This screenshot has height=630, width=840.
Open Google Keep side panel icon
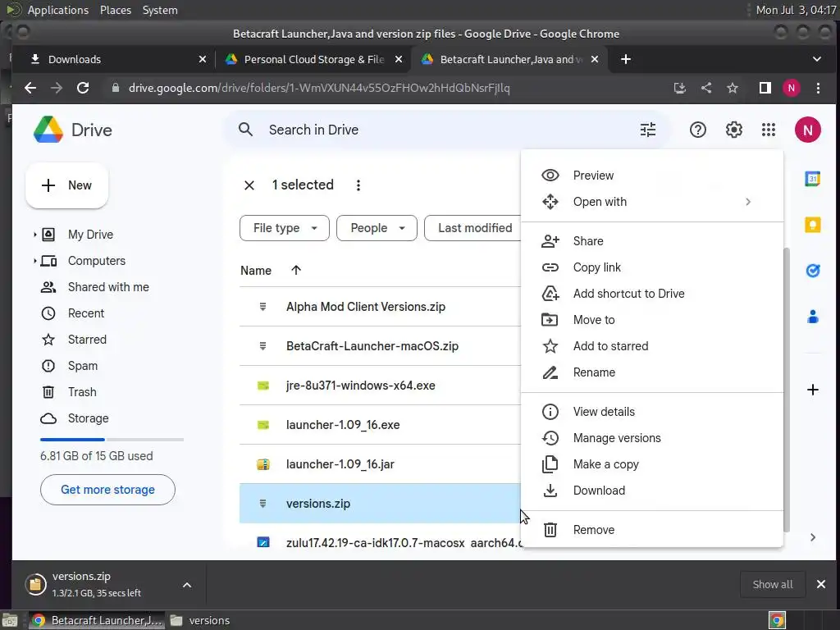(813, 225)
